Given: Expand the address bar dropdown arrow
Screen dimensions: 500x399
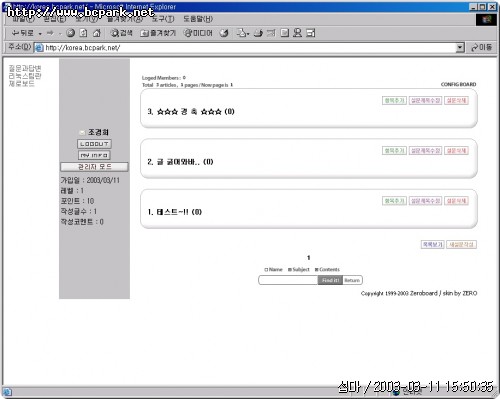Looking at the screenshot, I should 460,48.
